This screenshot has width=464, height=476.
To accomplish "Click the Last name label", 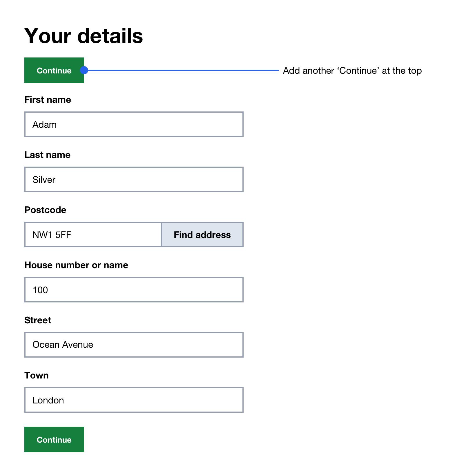I will coord(47,155).
